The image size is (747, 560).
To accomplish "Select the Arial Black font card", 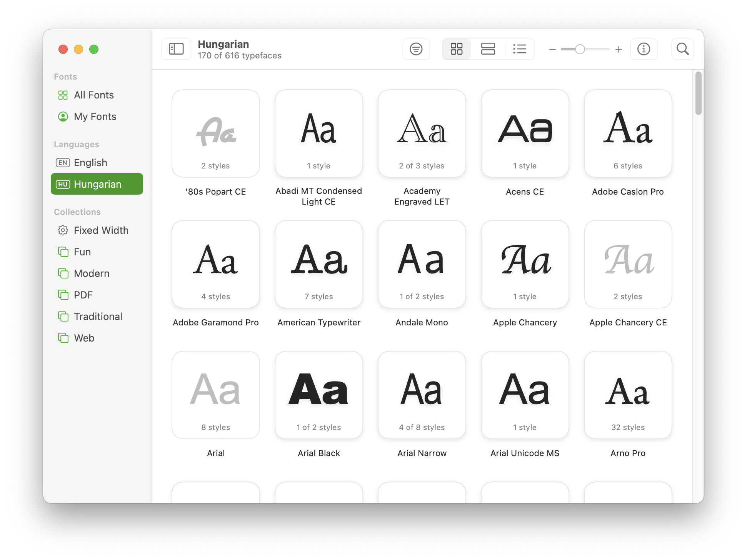I will 319,395.
